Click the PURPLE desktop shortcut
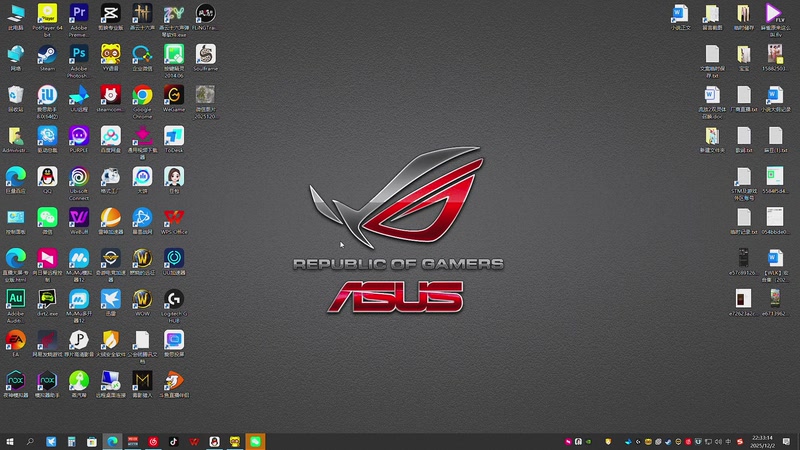 [x=79, y=139]
